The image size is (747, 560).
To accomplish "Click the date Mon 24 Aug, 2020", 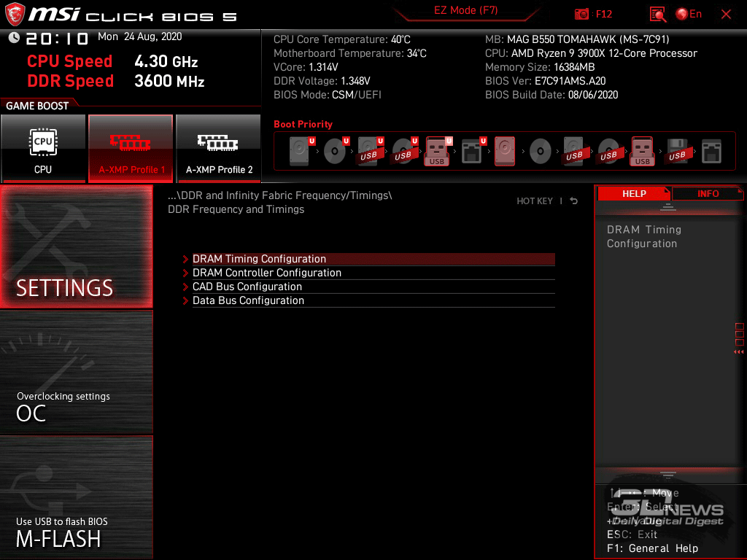I will point(139,36).
